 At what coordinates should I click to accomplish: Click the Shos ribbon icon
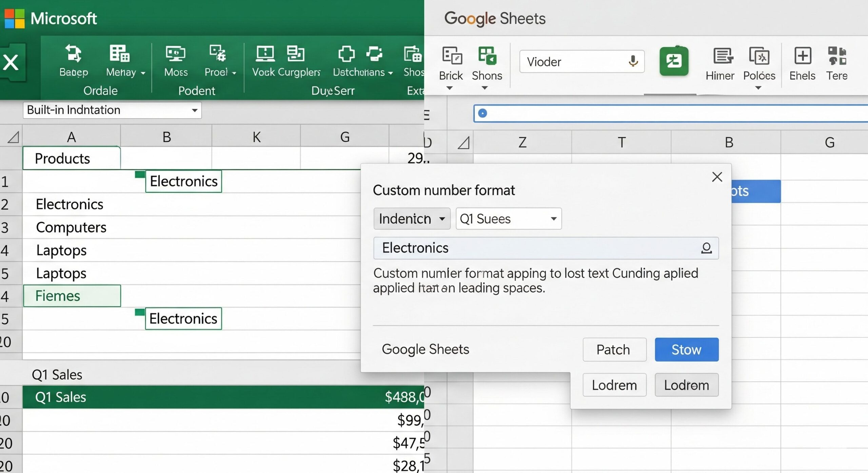(413, 54)
